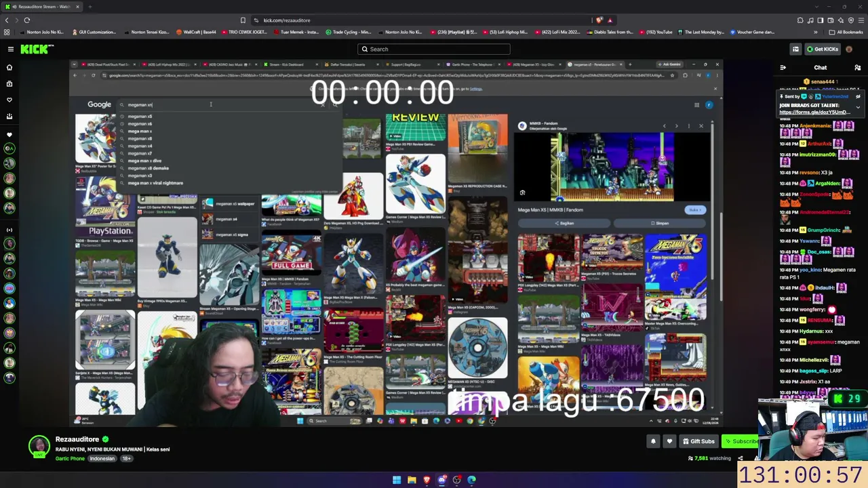
Task: Click the Rezaauditore streamer avatar
Action: [39, 446]
